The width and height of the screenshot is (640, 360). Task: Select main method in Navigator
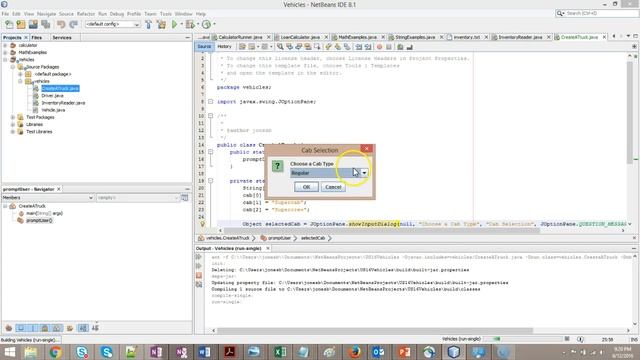coord(44,213)
